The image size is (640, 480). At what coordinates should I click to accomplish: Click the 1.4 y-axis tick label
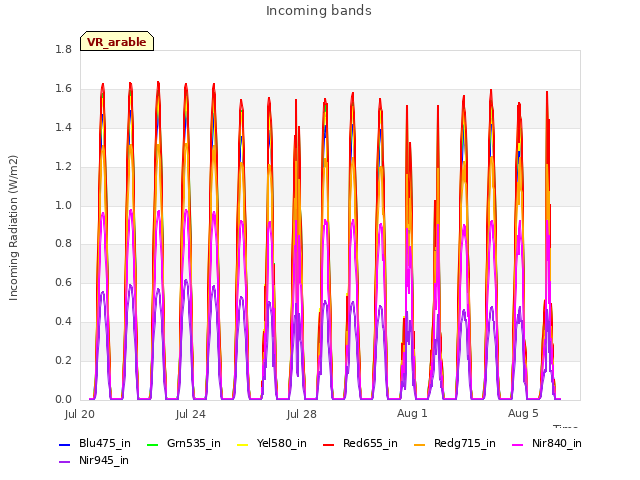pyautogui.click(x=64, y=128)
